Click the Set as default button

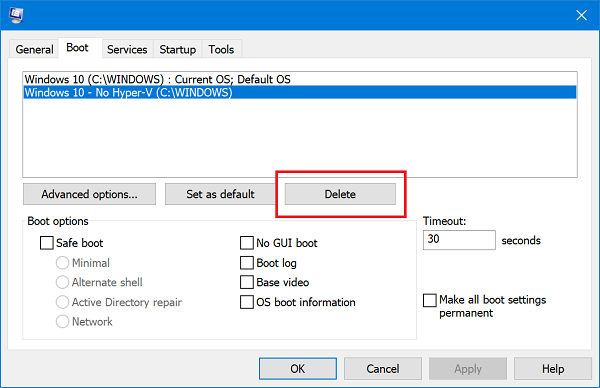pos(220,194)
